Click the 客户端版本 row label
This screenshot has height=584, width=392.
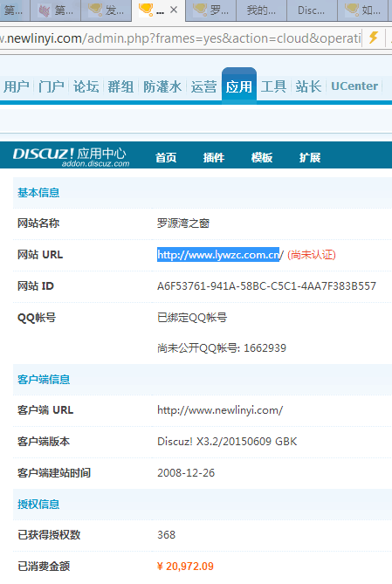pos(44,442)
